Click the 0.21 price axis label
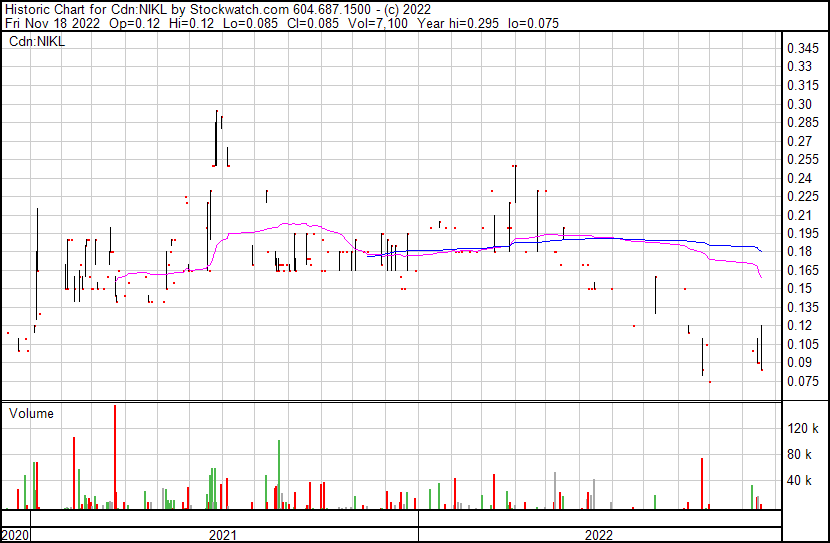Screen dimensions: 830x543 coord(800,215)
